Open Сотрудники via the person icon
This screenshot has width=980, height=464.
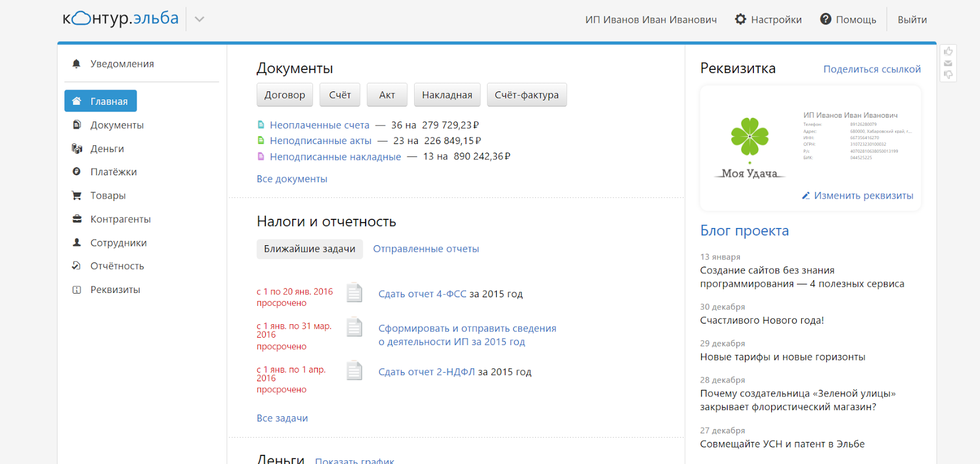pyautogui.click(x=77, y=243)
